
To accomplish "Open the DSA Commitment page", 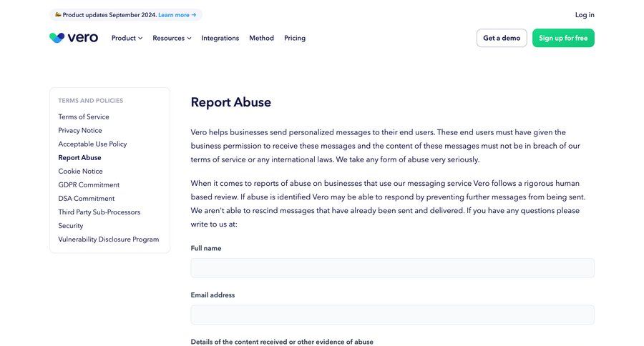I will pos(87,198).
